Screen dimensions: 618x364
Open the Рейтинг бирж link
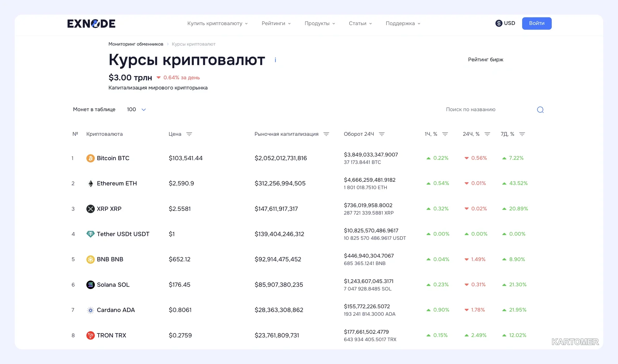486,60
